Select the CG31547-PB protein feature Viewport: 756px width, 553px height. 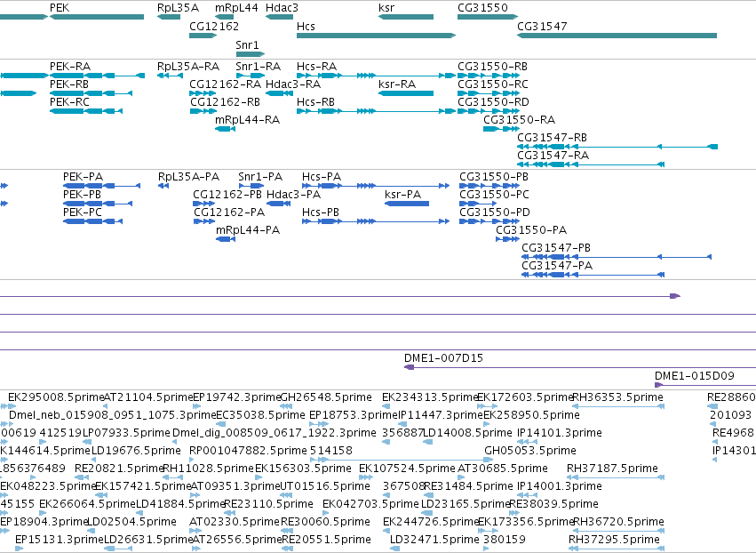coord(617,257)
